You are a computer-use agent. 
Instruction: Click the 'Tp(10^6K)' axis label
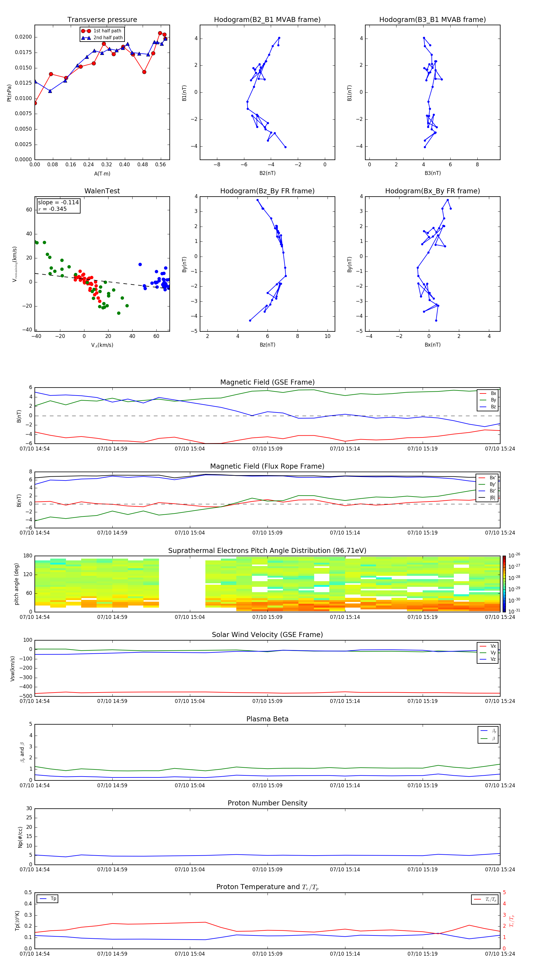pyautogui.click(x=17, y=921)
